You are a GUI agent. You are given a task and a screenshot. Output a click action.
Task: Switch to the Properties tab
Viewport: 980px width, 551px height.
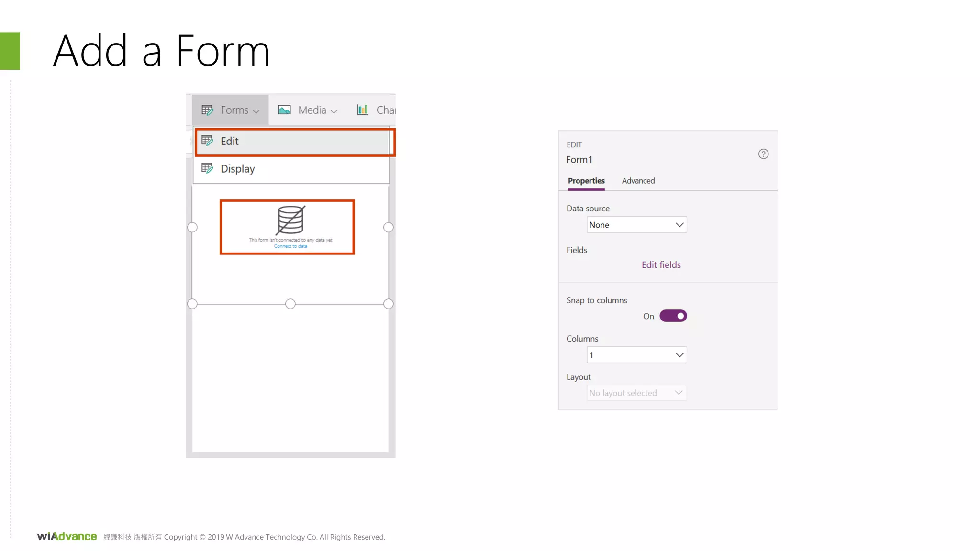pyautogui.click(x=586, y=181)
